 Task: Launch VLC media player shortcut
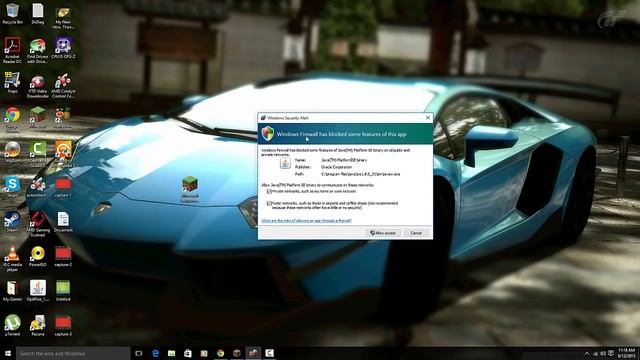tap(12, 259)
